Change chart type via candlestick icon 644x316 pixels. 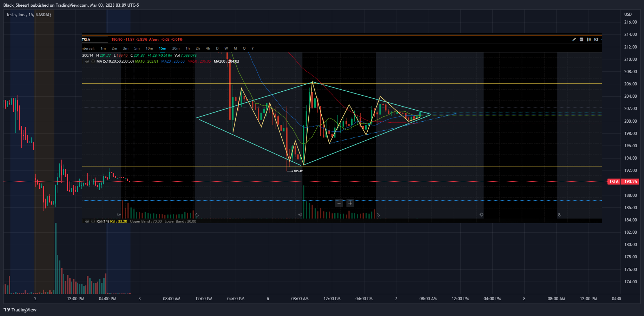(589, 39)
